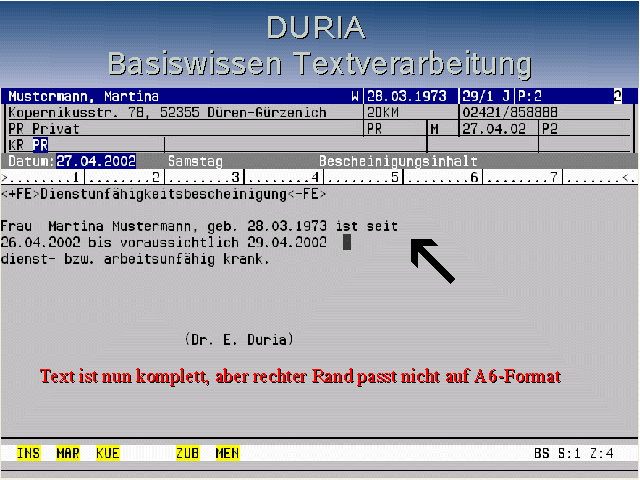
Task: Click the line with 26.04.2002 bis voraussichtlich
Action: tap(163, 242)
